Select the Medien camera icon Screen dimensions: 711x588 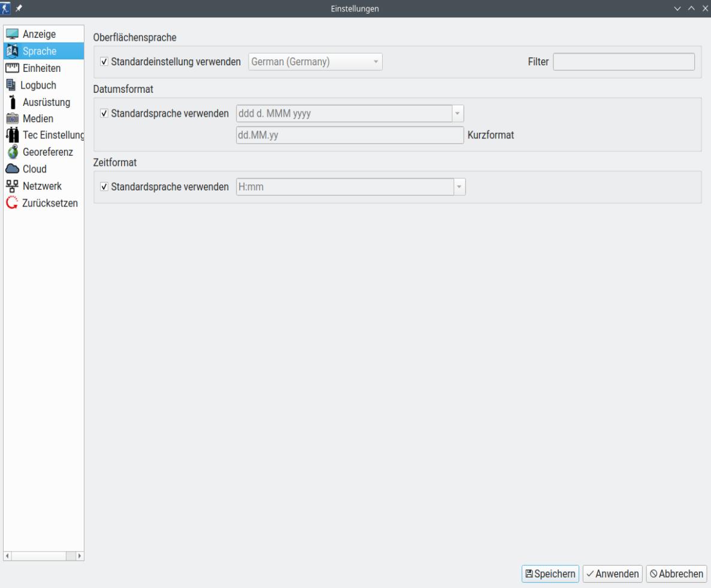(12, 119)
